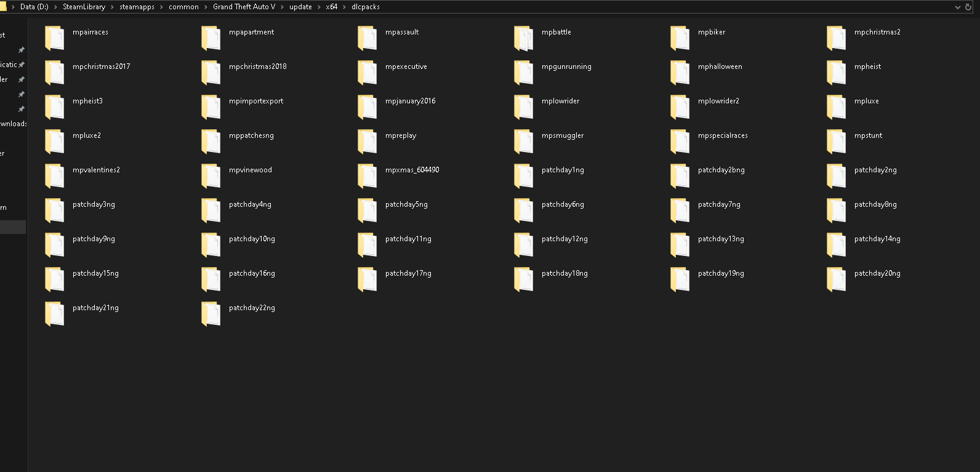Image resolution: width=980 pixels, height=472 pixels.
Task: Click the patchday2ng folder name
Action: [875, 170]
